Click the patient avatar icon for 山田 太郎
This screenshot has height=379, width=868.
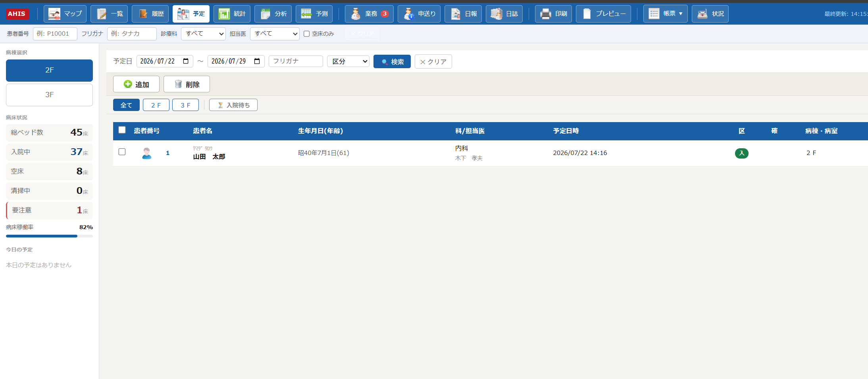[x=147, y=153]
